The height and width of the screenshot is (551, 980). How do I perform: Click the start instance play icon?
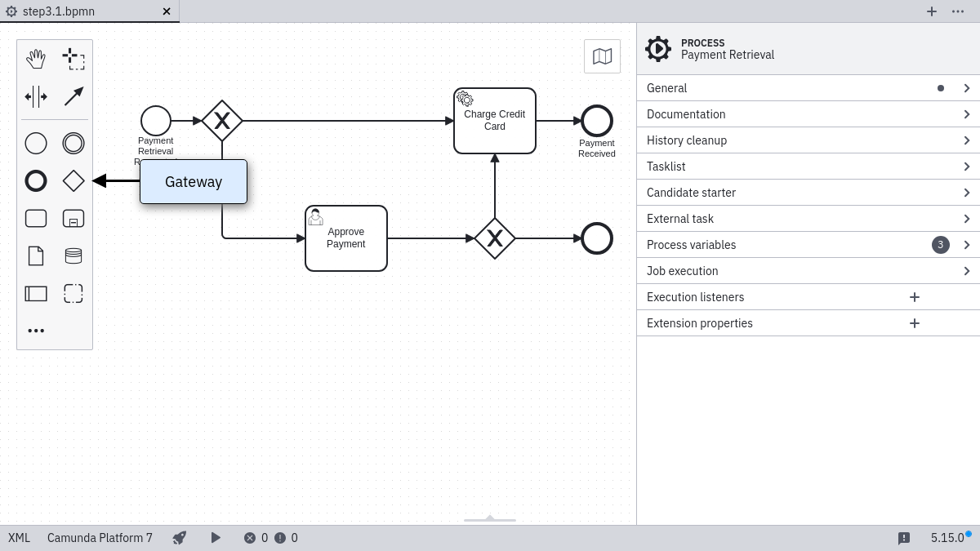tap(216, 537)
